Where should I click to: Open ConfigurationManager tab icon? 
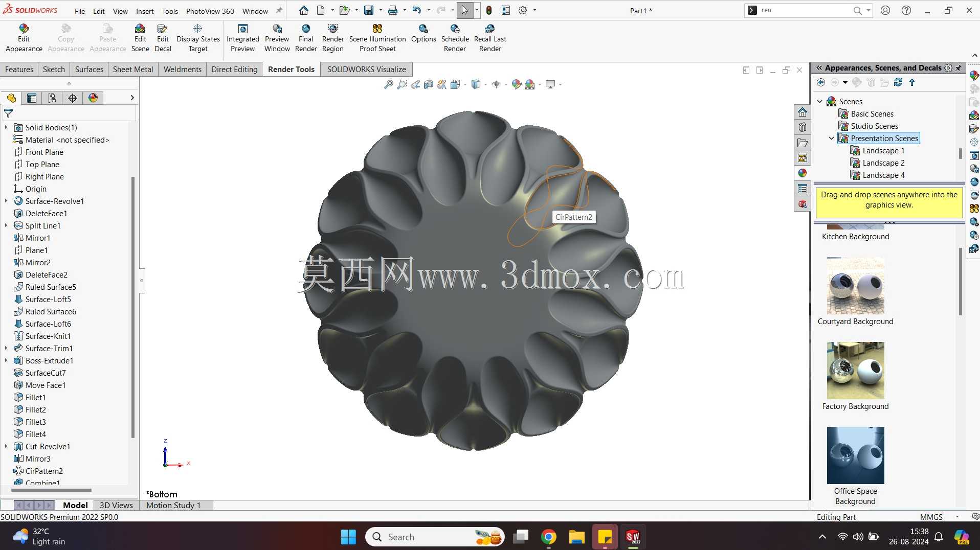pos(52,98)
